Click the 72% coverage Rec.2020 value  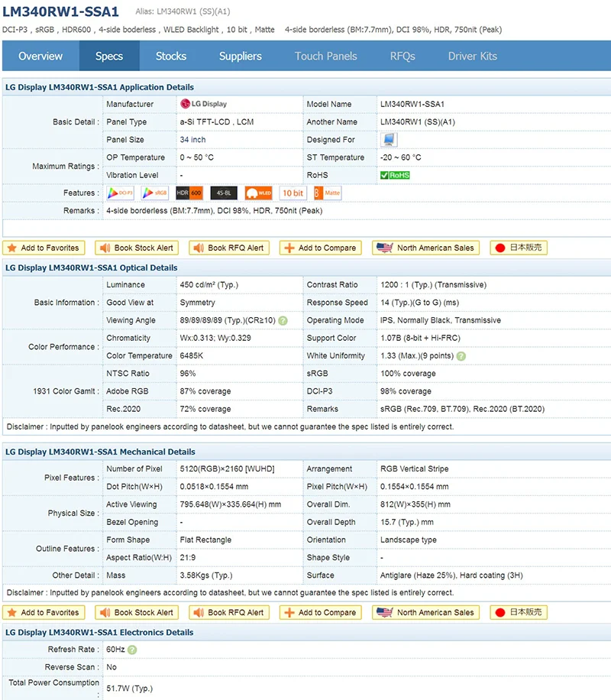(205, 410)
